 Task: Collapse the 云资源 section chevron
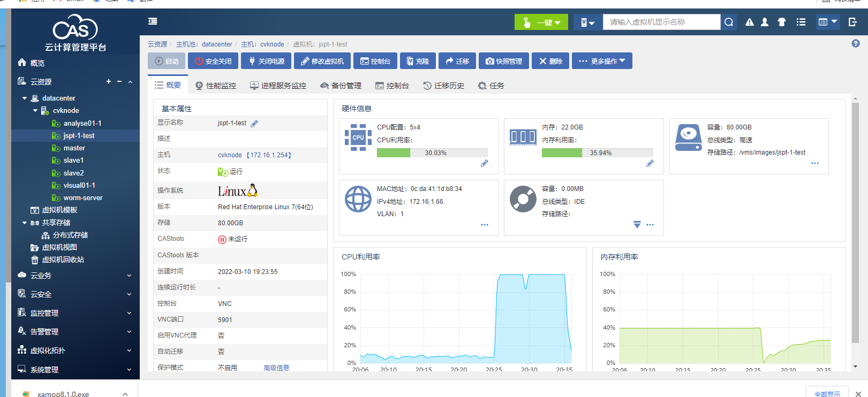(x=130, y=82)
